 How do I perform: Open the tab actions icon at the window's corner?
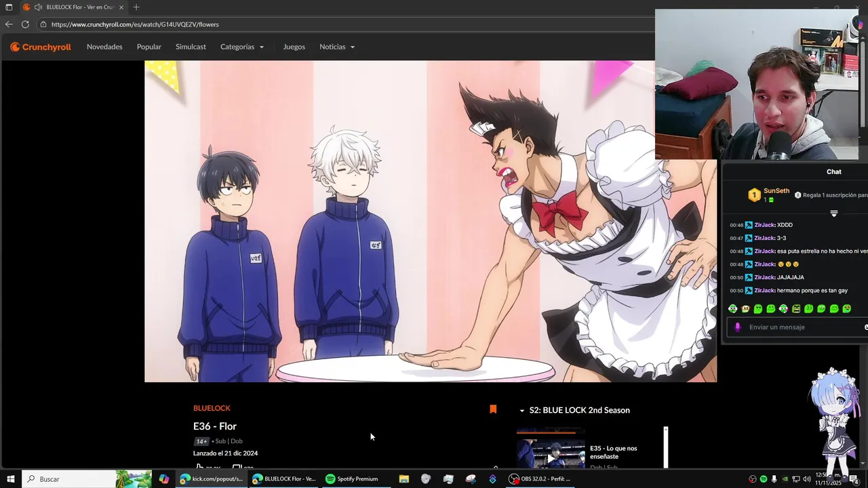tap(9, 7)
